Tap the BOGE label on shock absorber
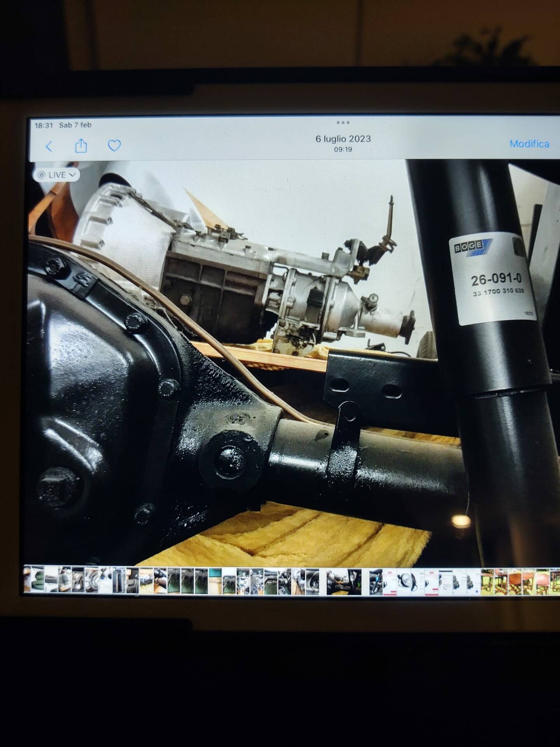This screenshot has height=747, width=560. [x=472, y=247]
